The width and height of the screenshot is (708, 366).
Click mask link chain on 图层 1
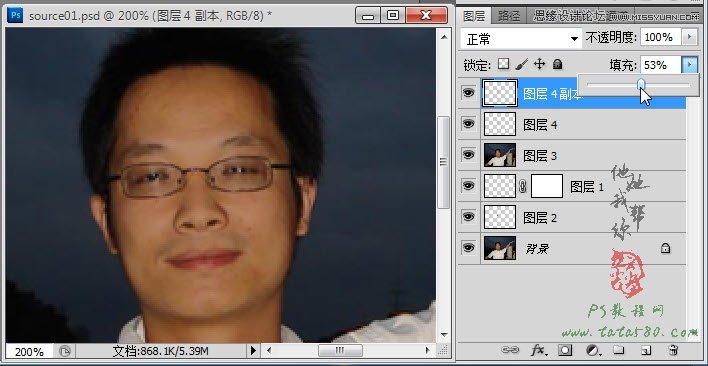tap(523, 186)
